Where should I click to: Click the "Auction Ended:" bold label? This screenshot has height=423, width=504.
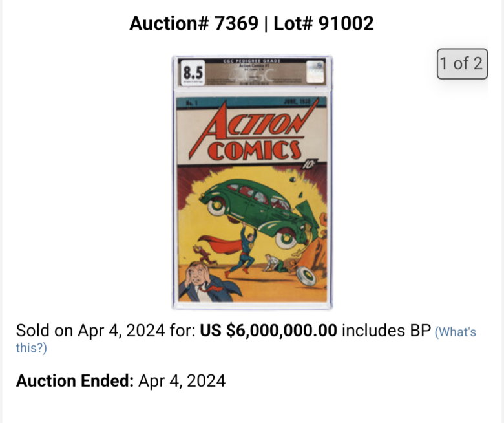point(74,381)
